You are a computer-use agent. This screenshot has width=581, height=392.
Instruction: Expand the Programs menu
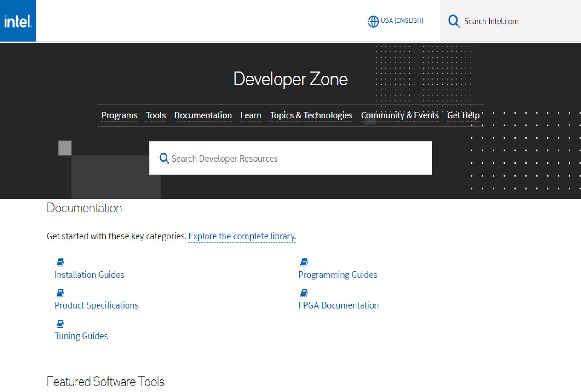point(119,115)
